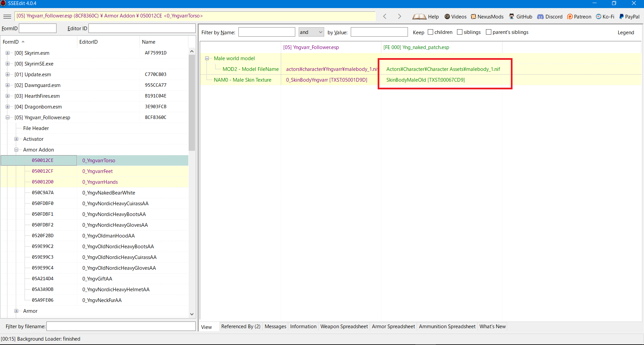This screenshot has width=644, height=345.
Task: Check the parent's siblings option
Action: (489, 32)
